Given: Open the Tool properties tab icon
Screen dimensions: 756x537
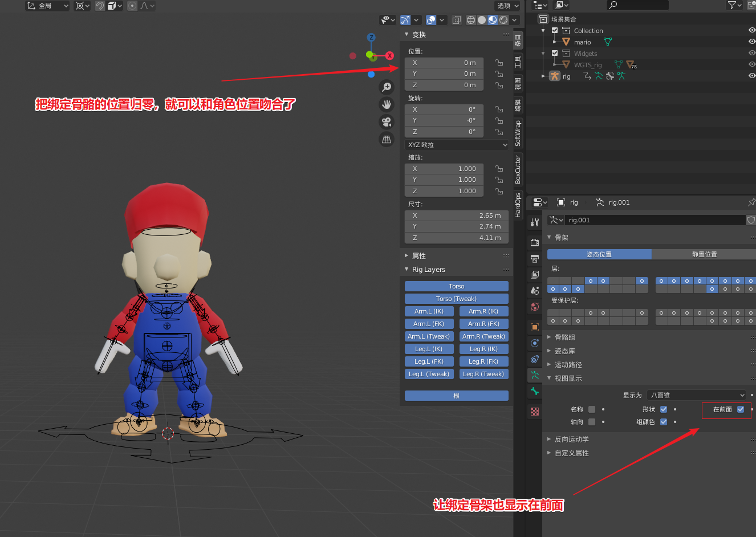Looking at the screenshot, I should tap(535, 222).
